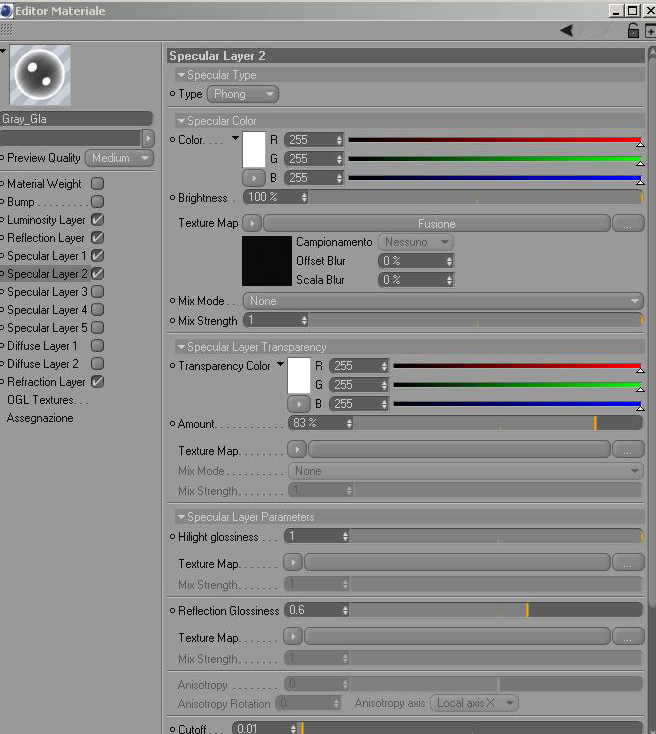Toggle the lock icon in toolbar
The image size is (656, 734).
[633, 31]
